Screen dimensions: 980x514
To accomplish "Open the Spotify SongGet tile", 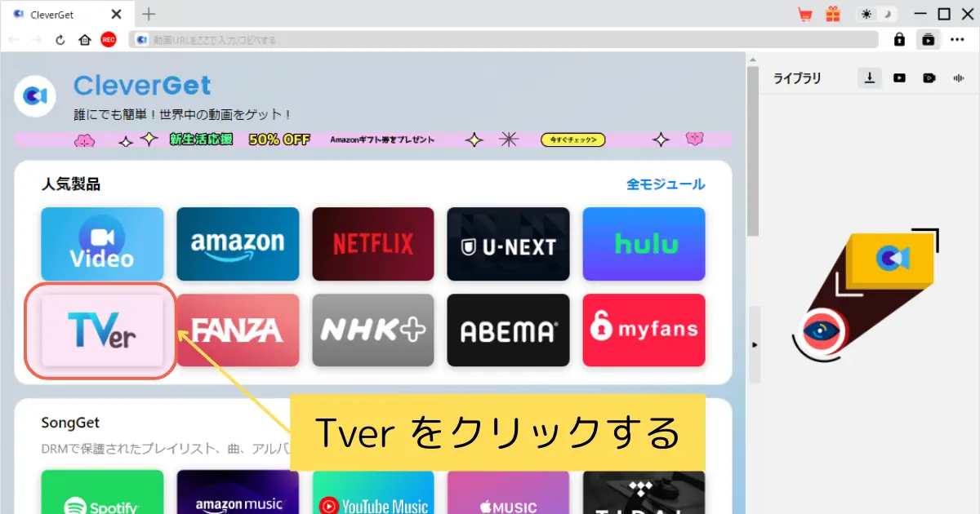I will (x=102, y=492).
